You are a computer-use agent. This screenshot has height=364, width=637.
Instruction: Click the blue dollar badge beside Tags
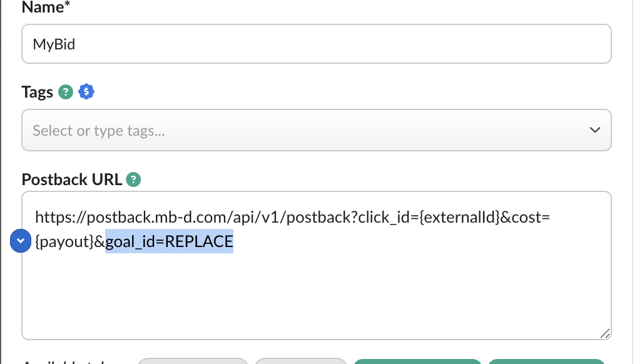[86, 93]
